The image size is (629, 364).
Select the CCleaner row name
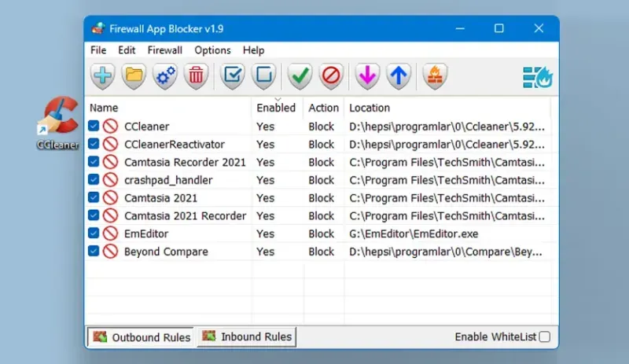(x=147, y=127)
